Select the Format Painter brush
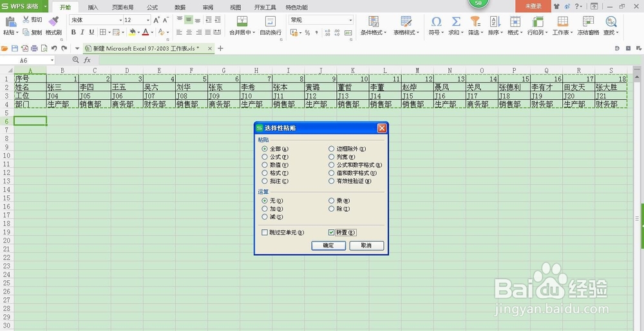This screenshot has height=331, width=644. pos(53,21)
